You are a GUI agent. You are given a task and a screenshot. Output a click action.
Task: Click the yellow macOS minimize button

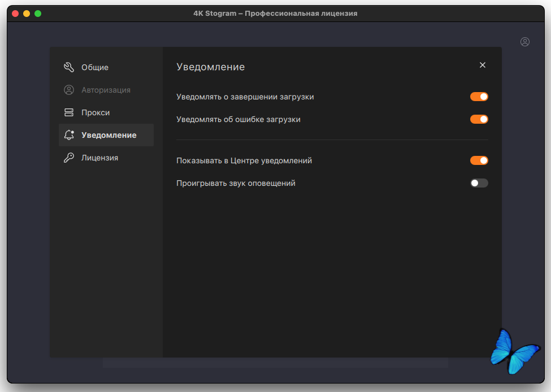click(x=27, y=14)
